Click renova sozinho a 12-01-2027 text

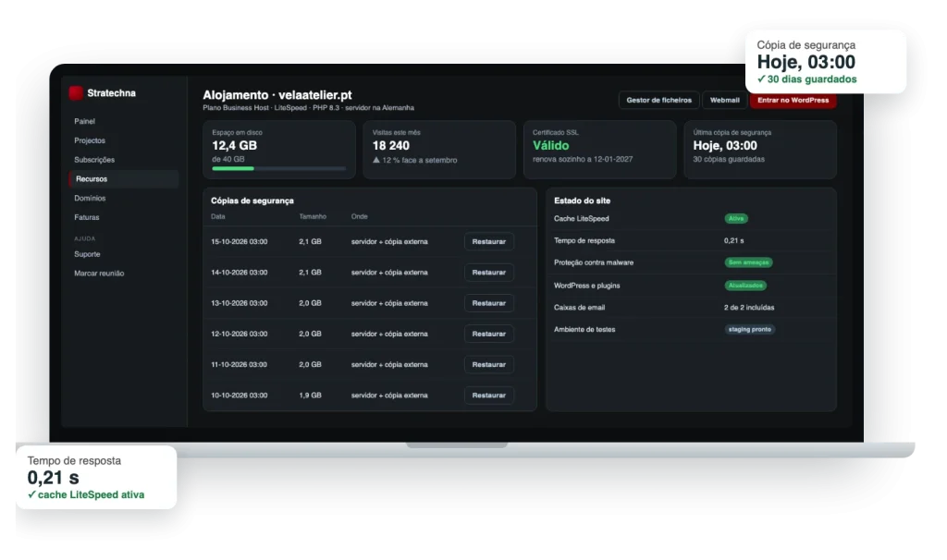583,159
